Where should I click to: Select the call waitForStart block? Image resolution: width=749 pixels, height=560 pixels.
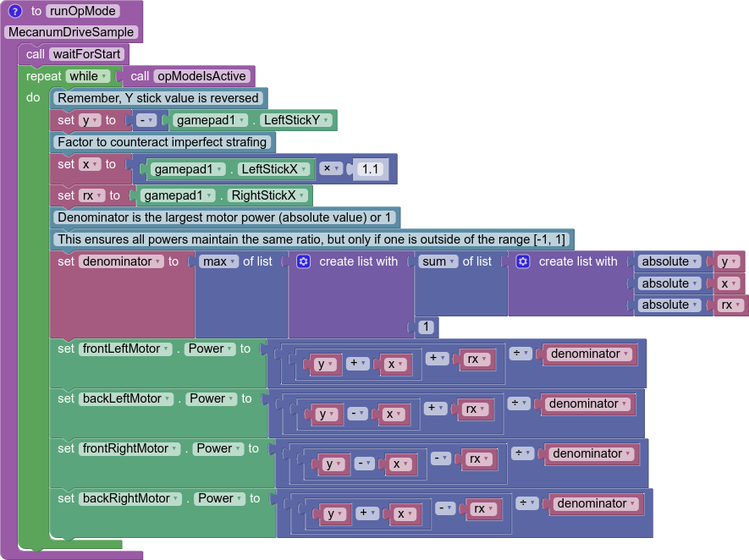[34, 54]
